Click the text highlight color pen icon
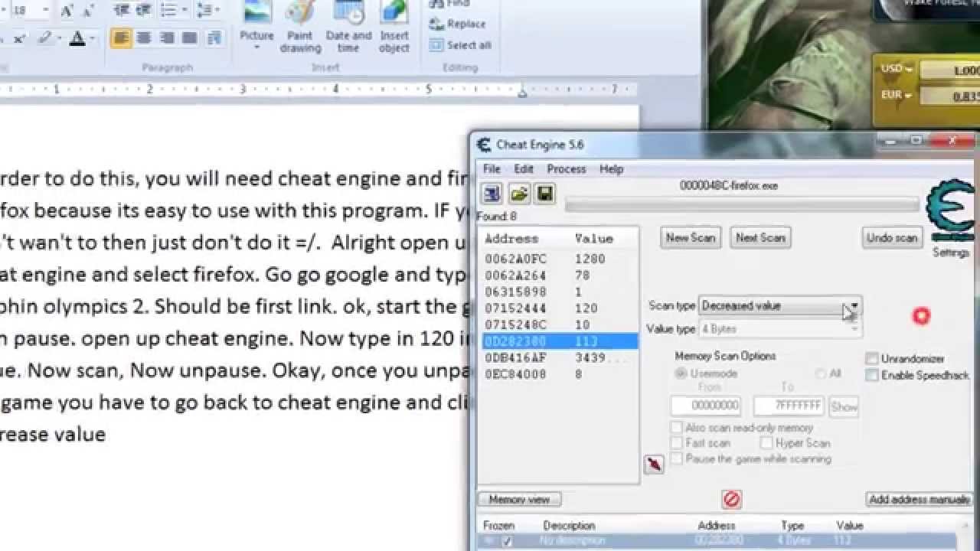 (x=46, y=38)
